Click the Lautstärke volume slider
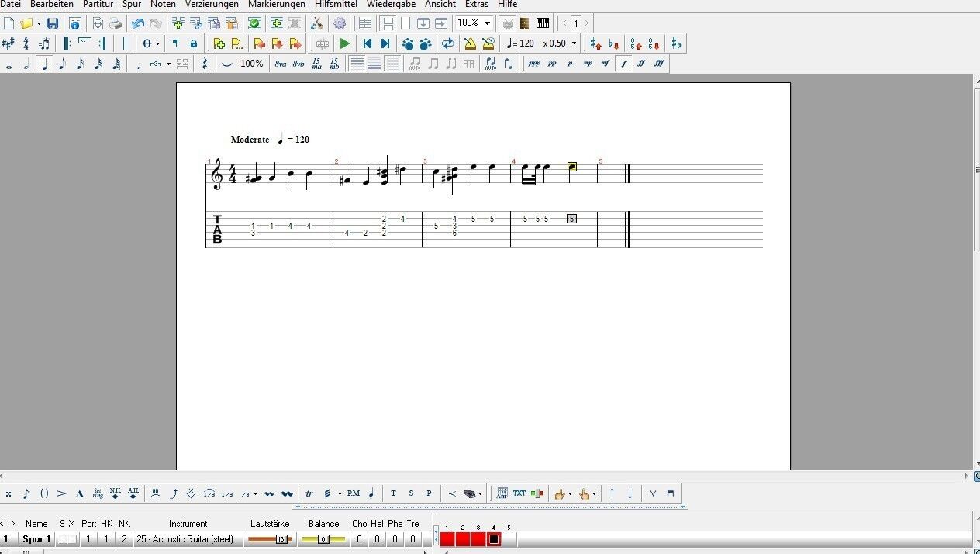 pyautogui.click(x=269, y=539)
